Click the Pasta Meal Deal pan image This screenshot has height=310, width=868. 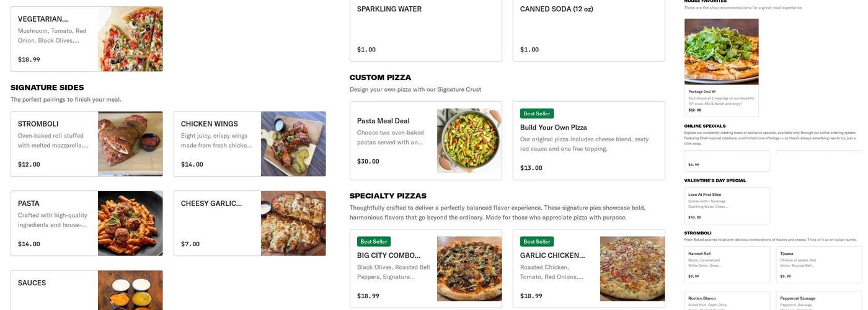pos(469,141)
